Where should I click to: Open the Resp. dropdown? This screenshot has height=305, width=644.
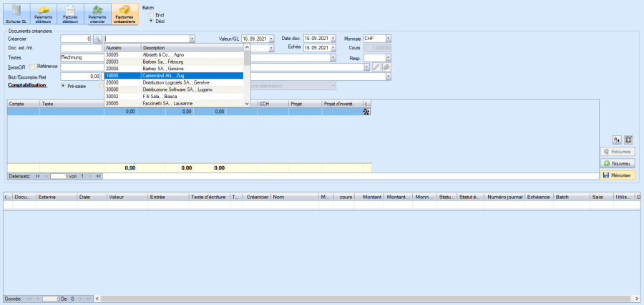(388, 57)
